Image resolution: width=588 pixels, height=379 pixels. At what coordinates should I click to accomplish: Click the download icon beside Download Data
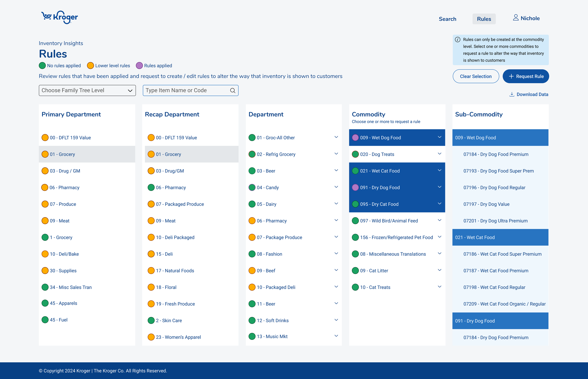(x=512, y=94)
